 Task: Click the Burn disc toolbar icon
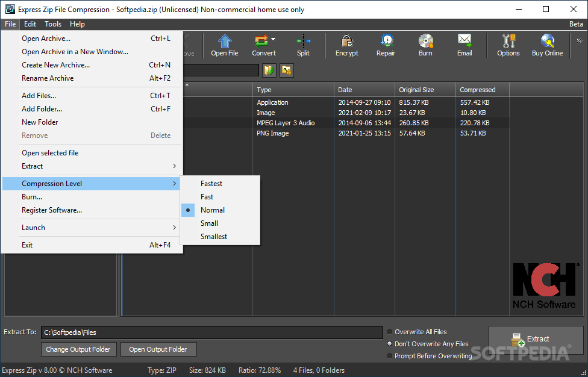(x=425, y=45)
